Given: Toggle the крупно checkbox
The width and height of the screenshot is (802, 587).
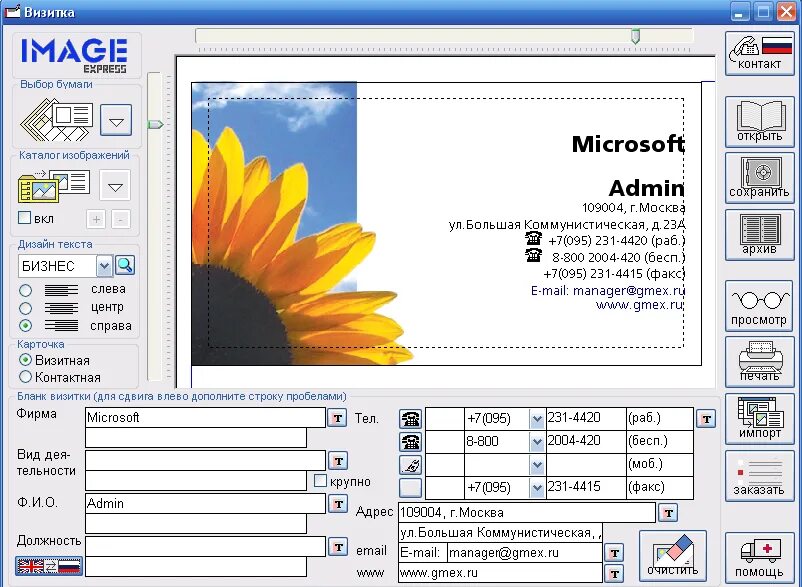Looking at the screenshot, I should (320, 481).
